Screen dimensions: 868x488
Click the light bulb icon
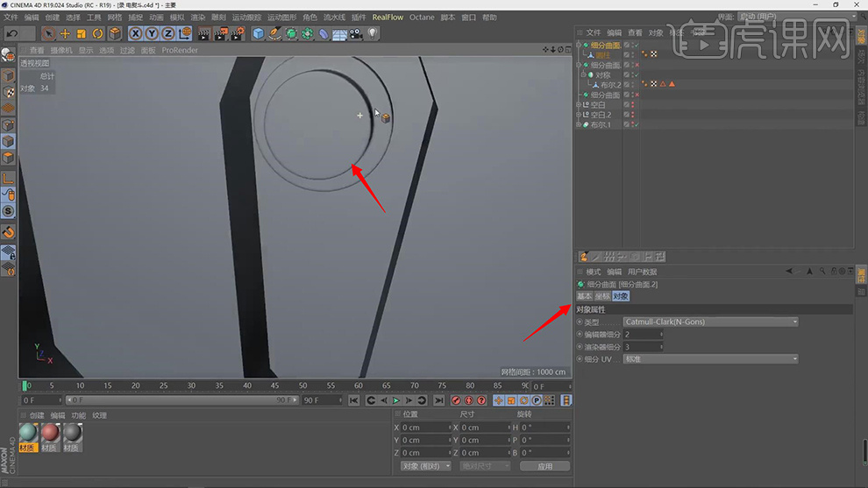373,33
